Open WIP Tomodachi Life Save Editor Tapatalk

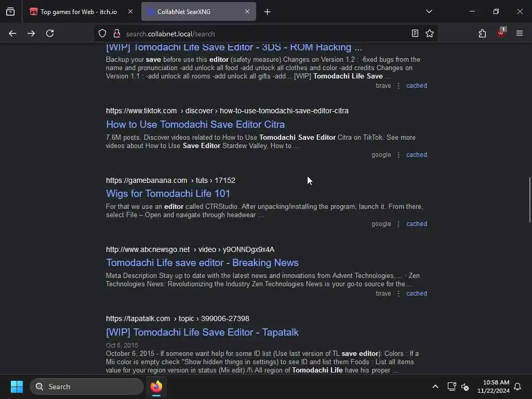point(202,332)
